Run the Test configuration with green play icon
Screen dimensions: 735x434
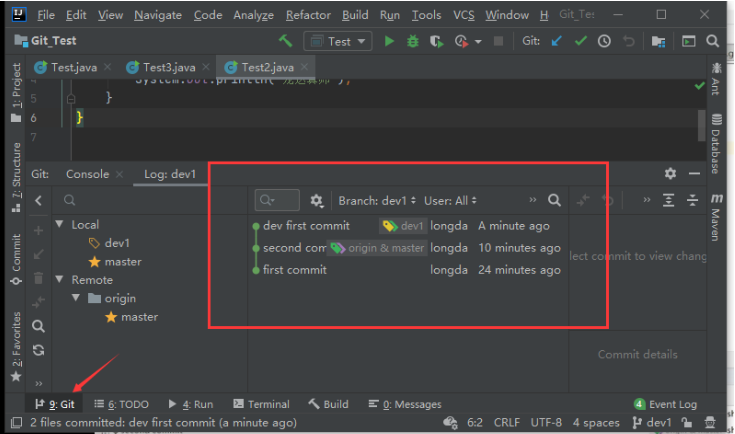[x=389, y=41]
